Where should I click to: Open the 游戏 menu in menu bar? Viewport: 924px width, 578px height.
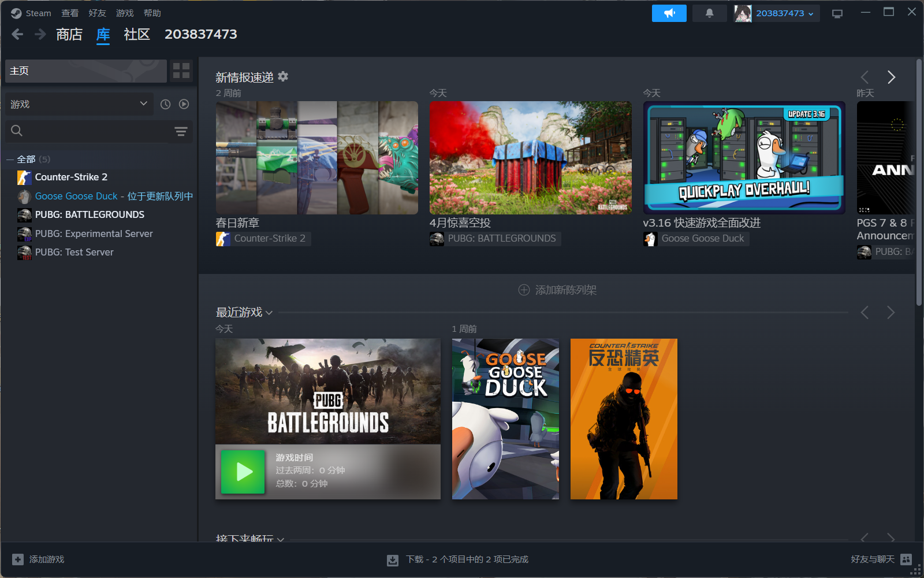[125, 13]
